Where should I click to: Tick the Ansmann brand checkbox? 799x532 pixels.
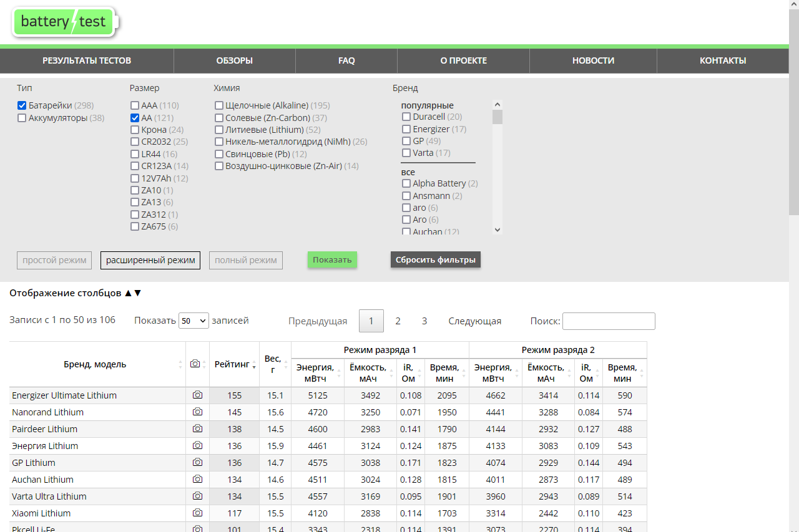[x=406, y=196]
